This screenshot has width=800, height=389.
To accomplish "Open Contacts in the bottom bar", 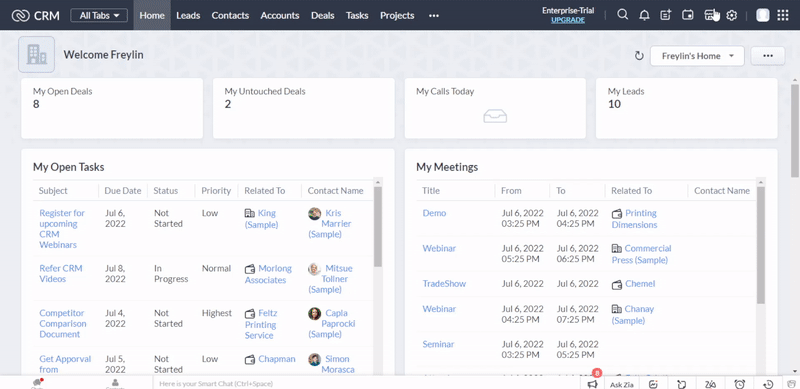I will coord(115,383).
